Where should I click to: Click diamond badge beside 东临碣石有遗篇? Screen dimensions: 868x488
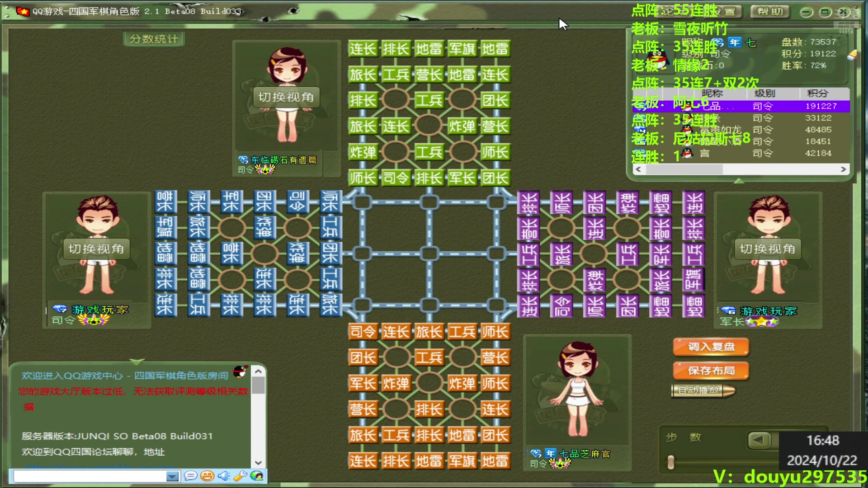click(243, 160)
